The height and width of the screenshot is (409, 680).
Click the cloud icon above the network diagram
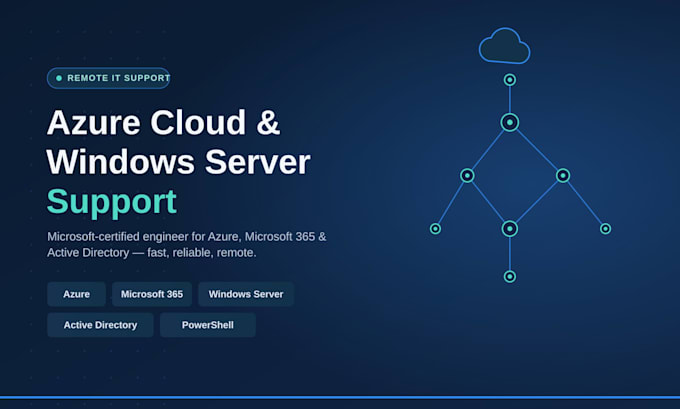504,46
